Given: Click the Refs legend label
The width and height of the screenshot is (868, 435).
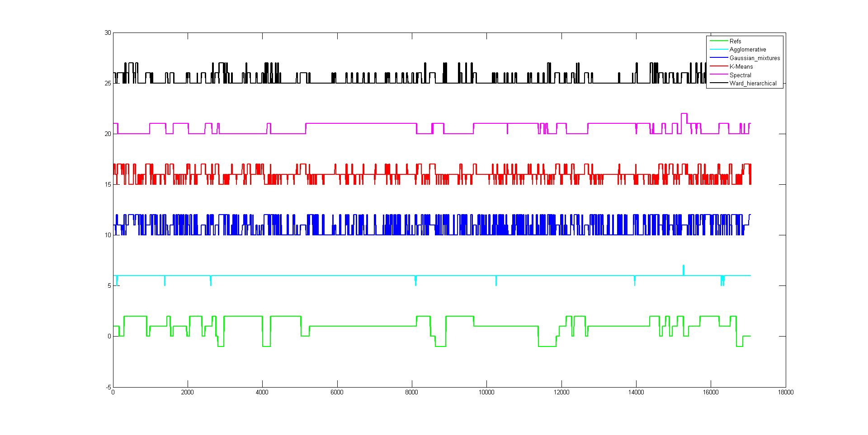Looking at the screenshot, I should click(x=735, y=41).
